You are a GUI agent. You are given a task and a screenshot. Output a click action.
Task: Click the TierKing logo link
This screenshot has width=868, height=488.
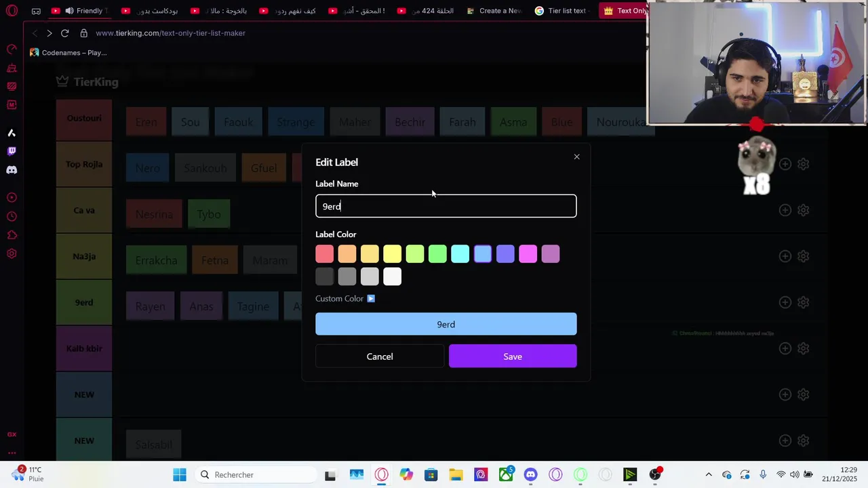[87, 81]
